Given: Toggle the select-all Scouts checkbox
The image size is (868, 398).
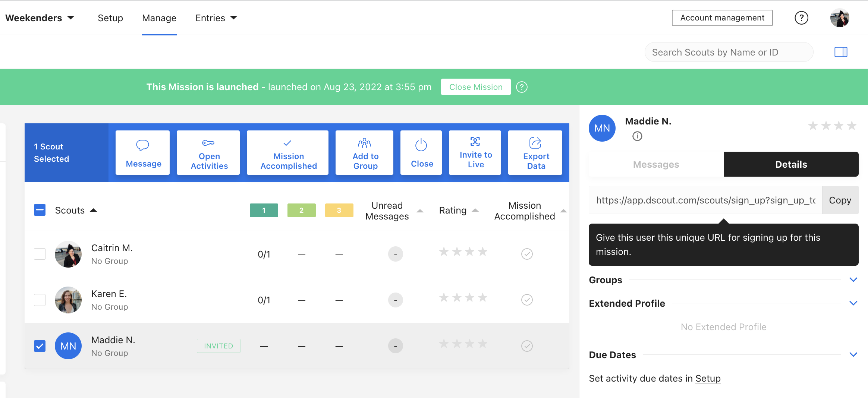Looking at the screenshot, I should tap(40, 210).
